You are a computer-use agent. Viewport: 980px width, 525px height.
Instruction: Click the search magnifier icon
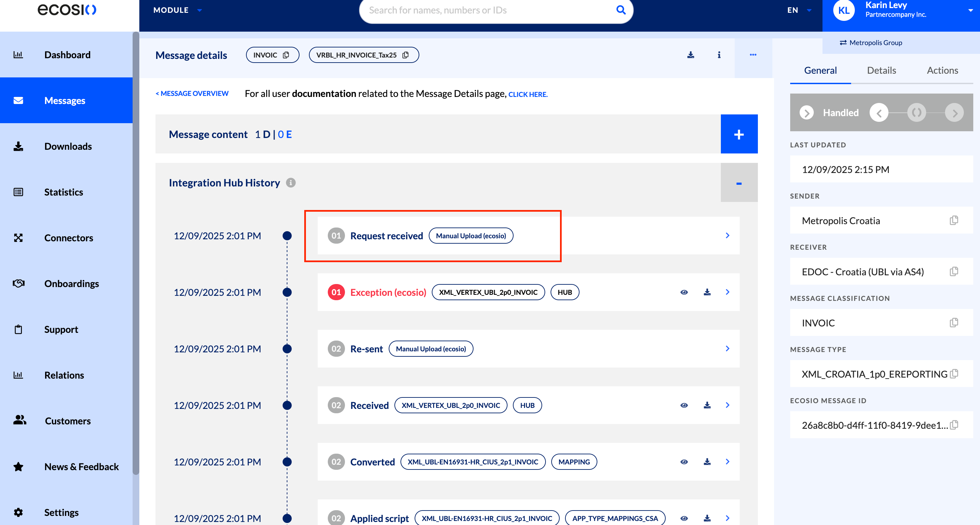(x=621, y=10)
